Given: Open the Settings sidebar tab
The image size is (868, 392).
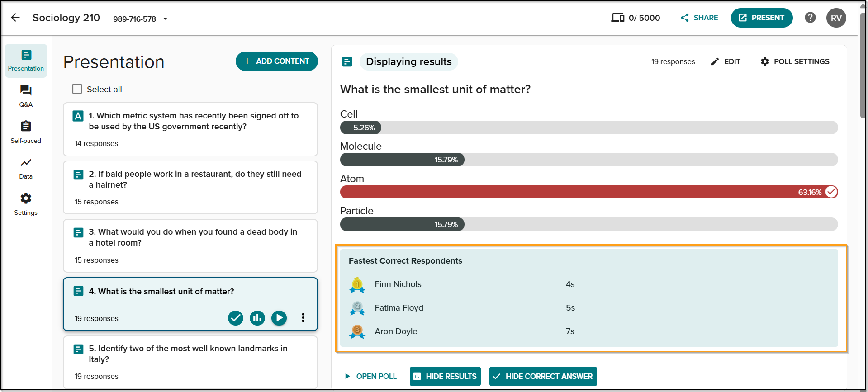Looking at the screenshot, I should [x=26, y=204].
